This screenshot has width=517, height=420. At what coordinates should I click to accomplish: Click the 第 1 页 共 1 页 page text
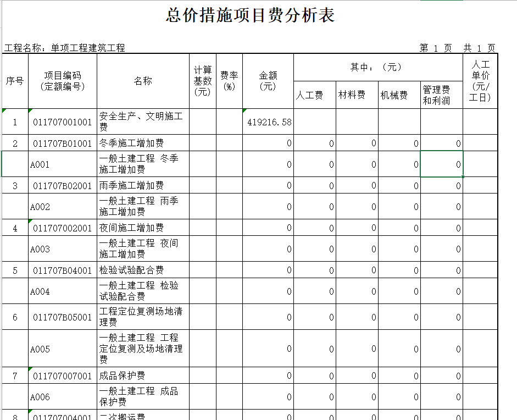point(457,48)
